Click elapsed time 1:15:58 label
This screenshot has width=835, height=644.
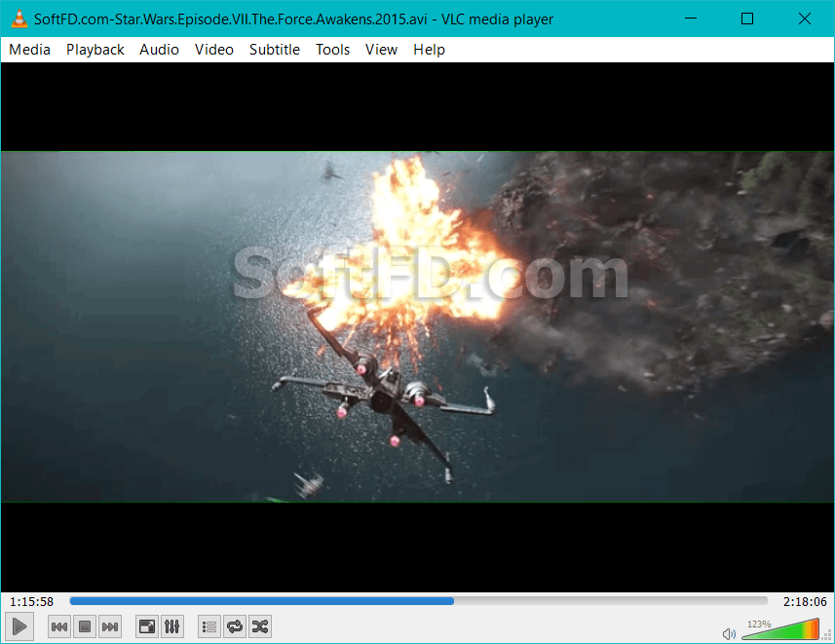(x=32, y=602)
